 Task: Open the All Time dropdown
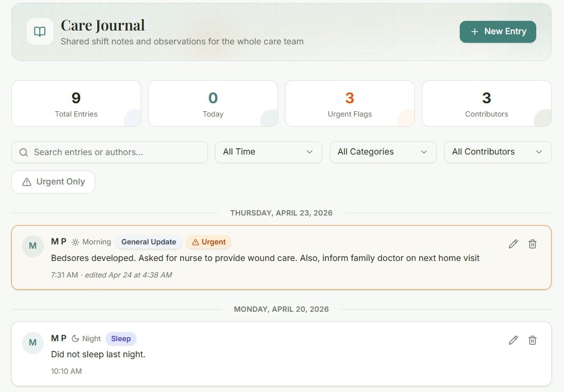pos(268,152)
